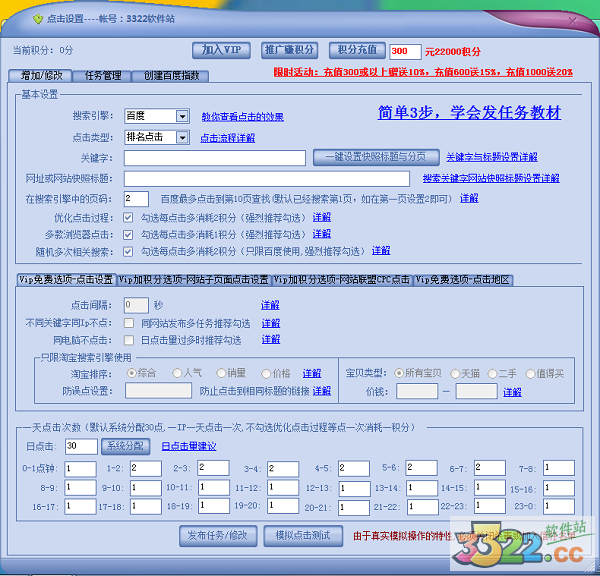Viewport: 600px width, 576px height.
Task: Click the 积分充值 button
Action: (x=355, y=50)
